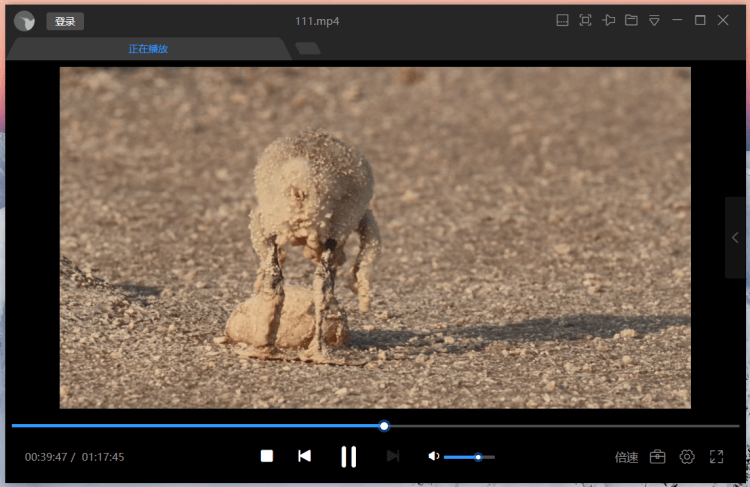
Task: Open the toolbox icon
Action: click(658, 457)
